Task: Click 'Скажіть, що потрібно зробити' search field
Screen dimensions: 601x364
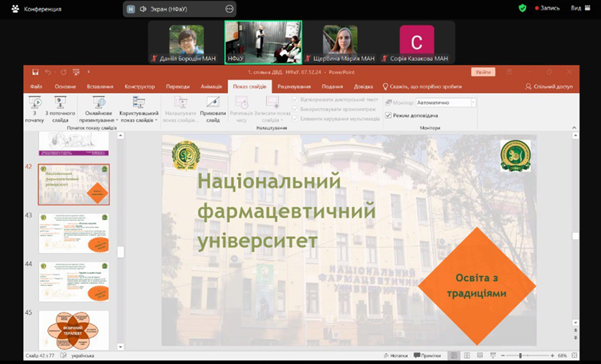Action: [422, 87]
